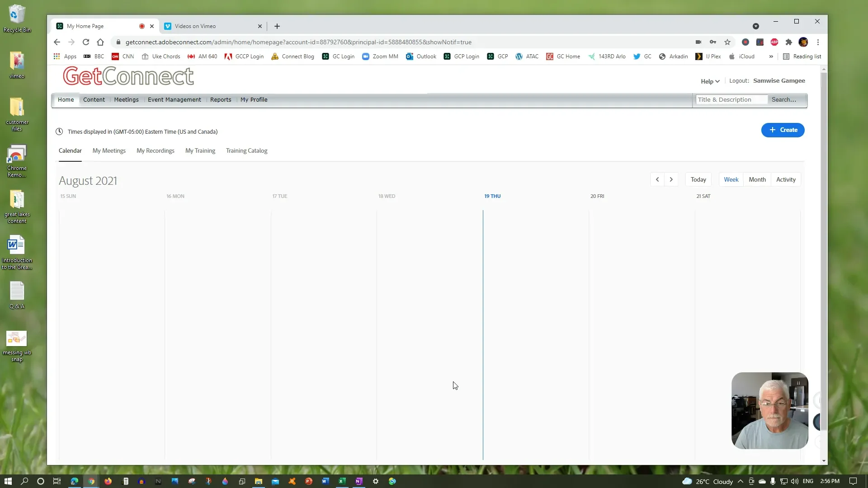
Task: Open Event Management menu
Action: click(174, 99)
